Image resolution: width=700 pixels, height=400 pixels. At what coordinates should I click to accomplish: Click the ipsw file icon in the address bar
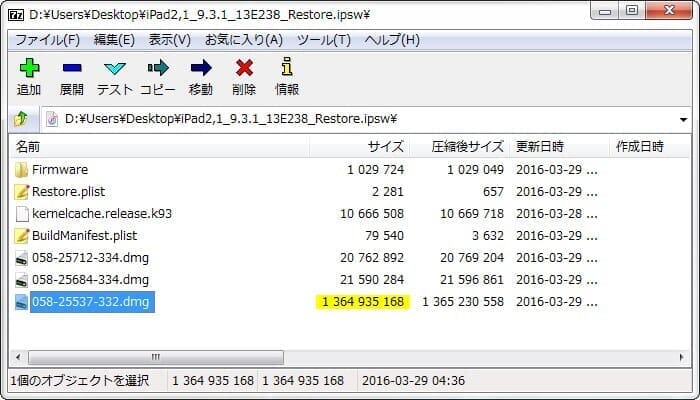(52, 119)
